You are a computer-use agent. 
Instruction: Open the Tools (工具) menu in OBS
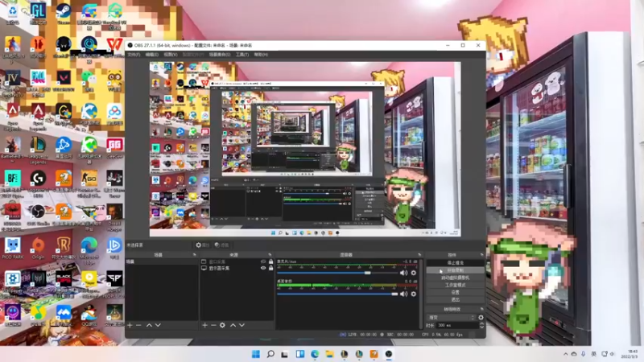click(242, 55)
